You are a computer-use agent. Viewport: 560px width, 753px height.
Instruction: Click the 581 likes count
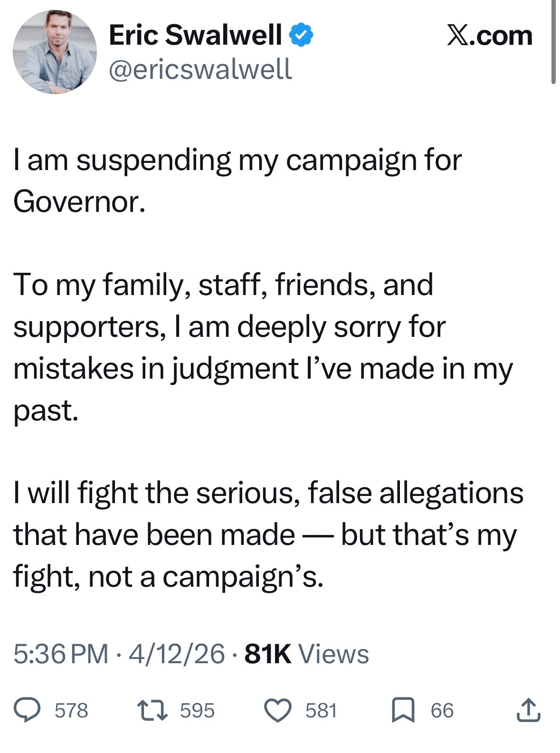click(x=321, y=711)
